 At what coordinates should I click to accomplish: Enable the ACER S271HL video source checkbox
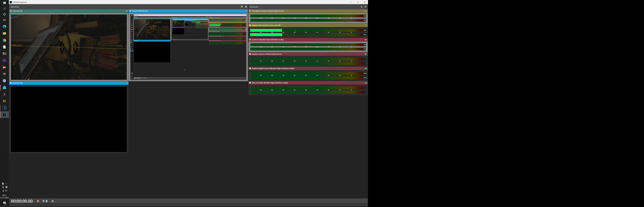pyautogui.click(x=11, y=83)
